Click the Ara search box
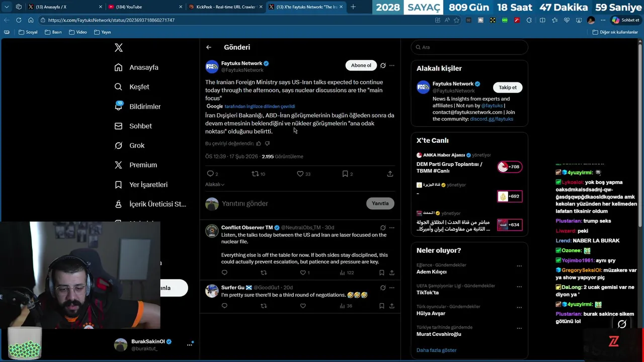This screenshot has width=644, height=362. coord(469,47)
